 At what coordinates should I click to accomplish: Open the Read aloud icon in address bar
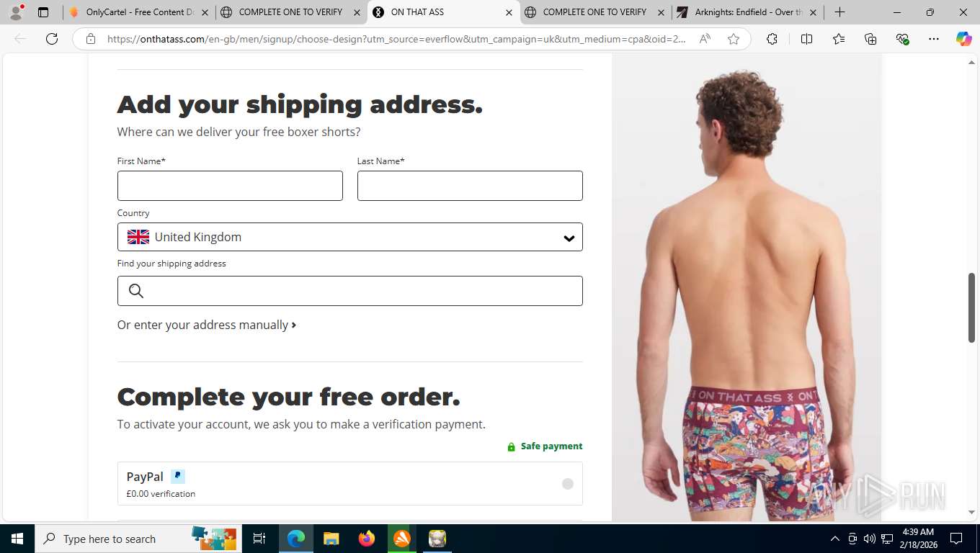pos(705,39)
